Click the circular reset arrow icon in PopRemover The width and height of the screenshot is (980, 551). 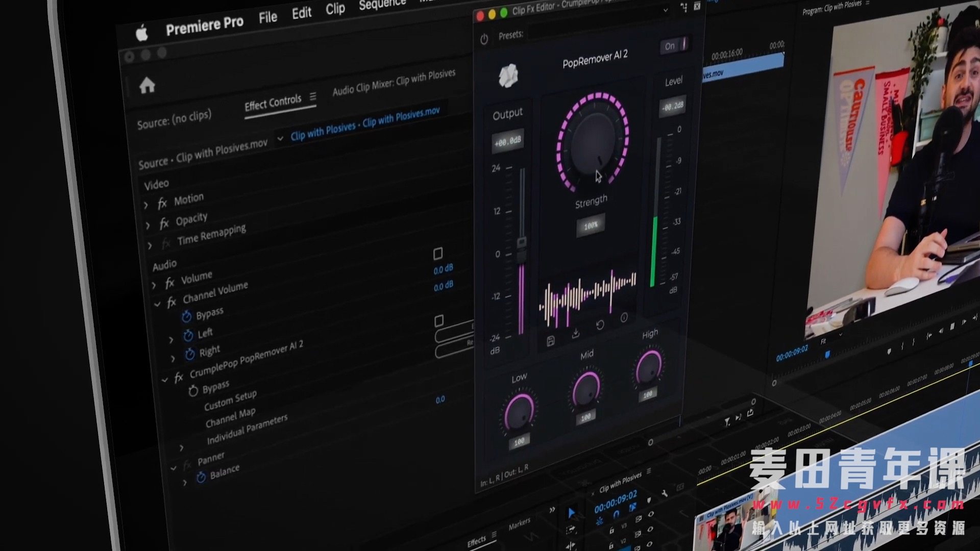click(x=600, y=325)
